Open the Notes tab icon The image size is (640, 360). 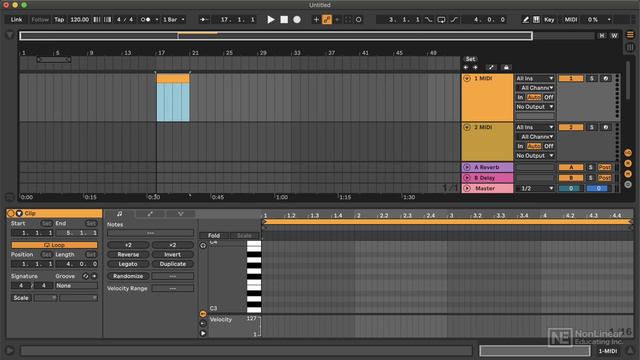click(x=120, y=214)
